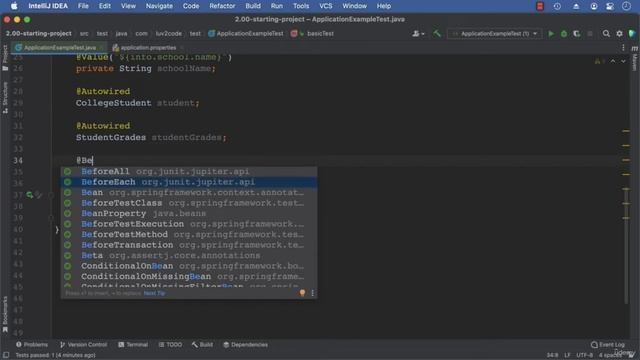Click the run test gutter icon
The height and width of the screenshot is (360, 640).
tap(30, 195)
